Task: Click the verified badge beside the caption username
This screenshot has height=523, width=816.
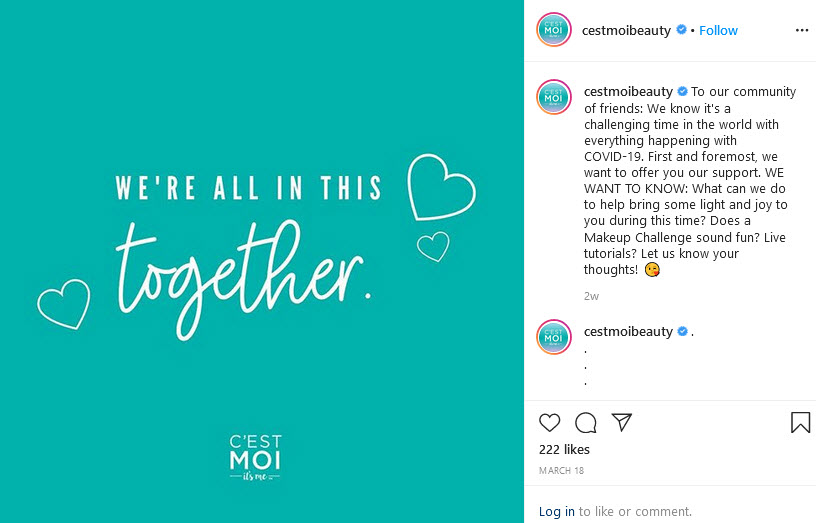Action: tap(682, 92)
